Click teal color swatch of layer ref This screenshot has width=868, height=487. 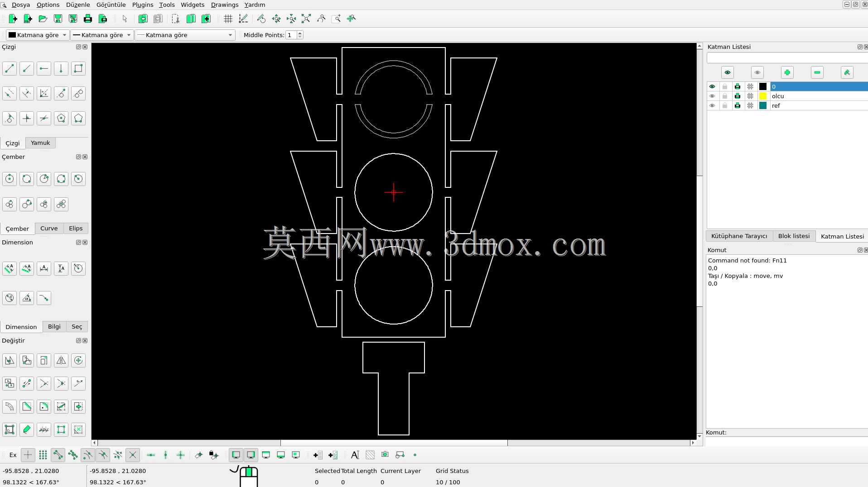tap(763, 105)
